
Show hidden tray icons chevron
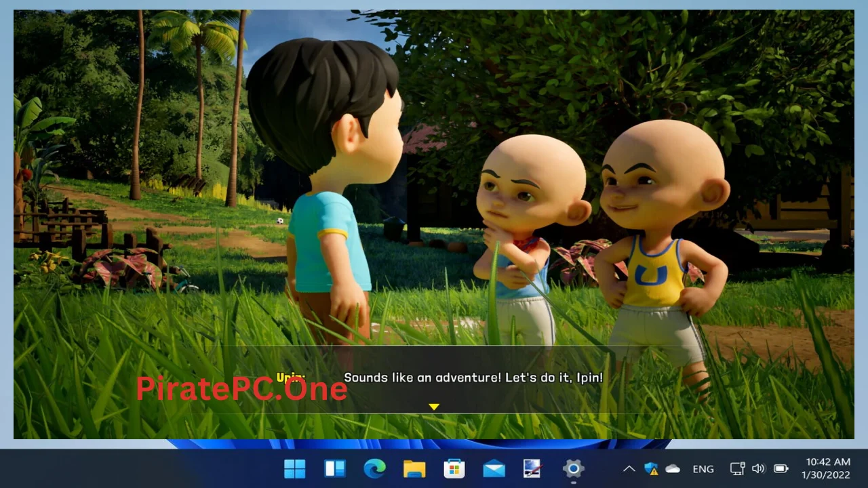(x=629, y=468)
